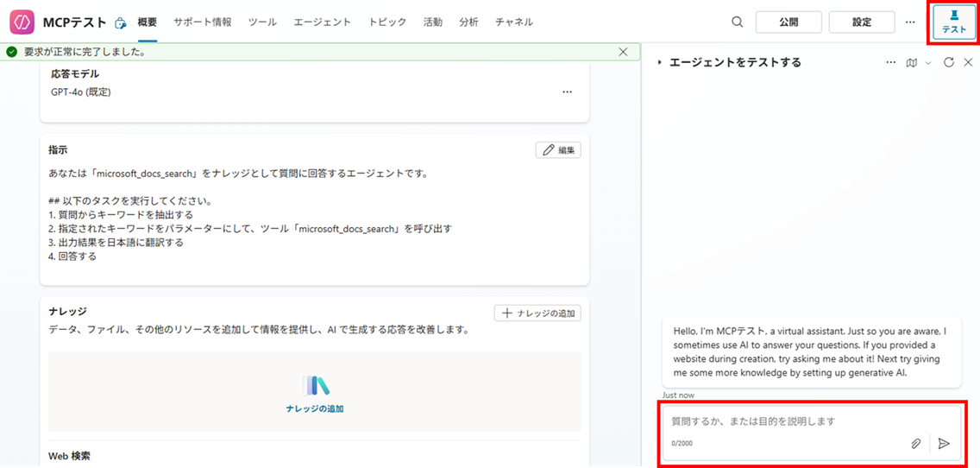980x468 pixels.
Task: Open the search magnifier icon
Action: coord(738,22)
